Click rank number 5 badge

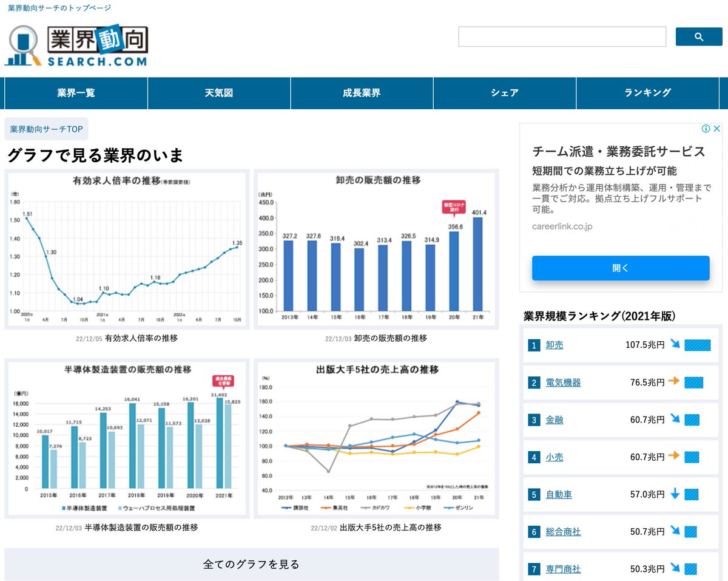(534, 495)
